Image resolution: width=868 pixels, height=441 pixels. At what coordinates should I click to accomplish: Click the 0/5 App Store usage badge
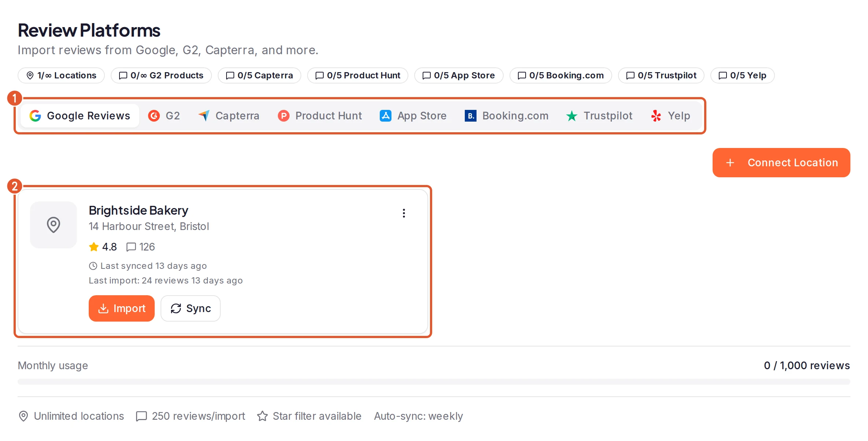pyautogui.click(x=459, y=75)
